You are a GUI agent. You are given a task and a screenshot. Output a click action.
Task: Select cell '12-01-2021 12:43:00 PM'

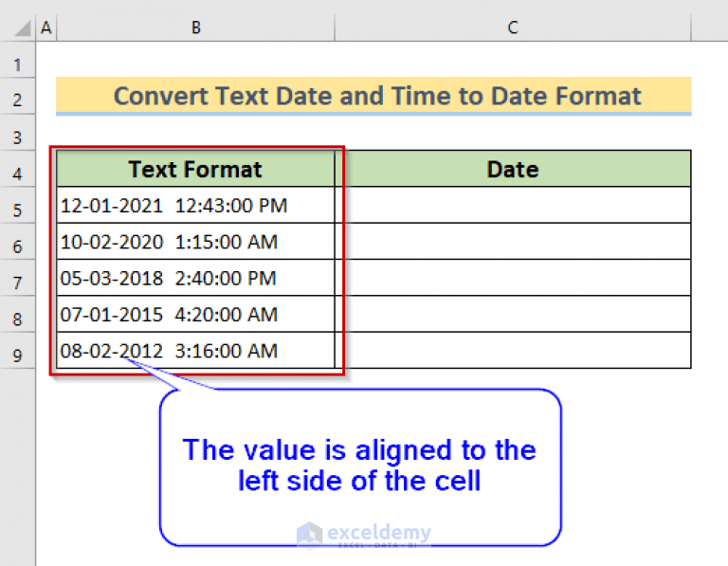[x=195, y=205]
